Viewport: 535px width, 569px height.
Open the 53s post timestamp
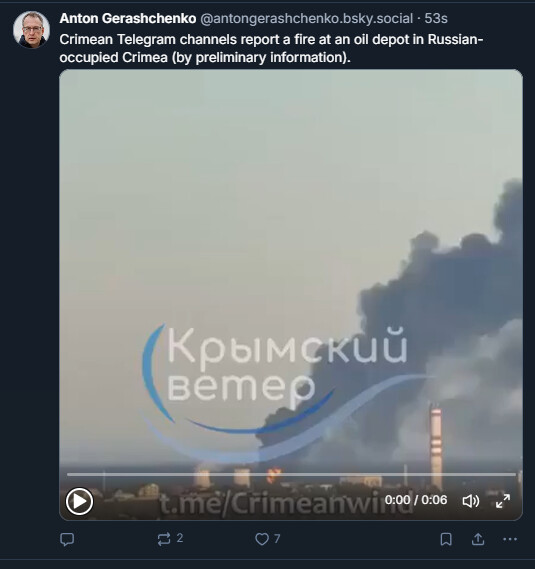pos(436,18)
